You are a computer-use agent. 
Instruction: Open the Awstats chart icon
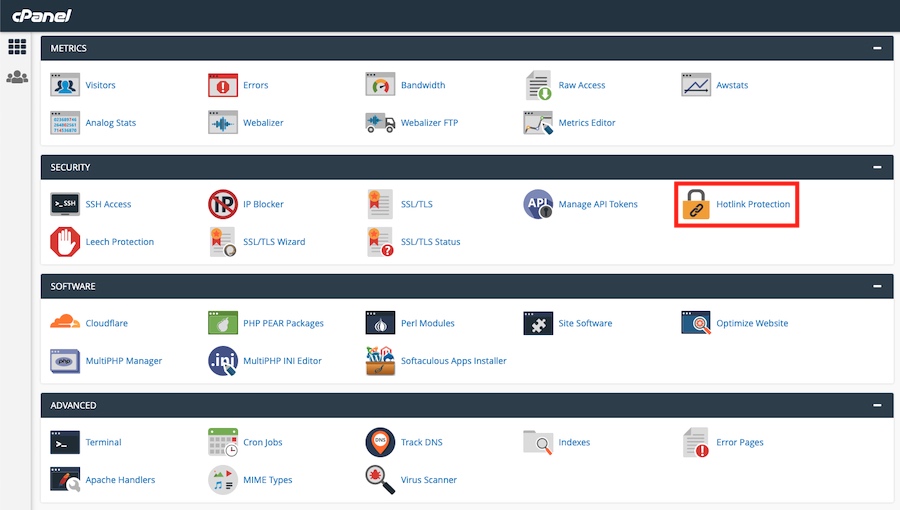(696, 85)
